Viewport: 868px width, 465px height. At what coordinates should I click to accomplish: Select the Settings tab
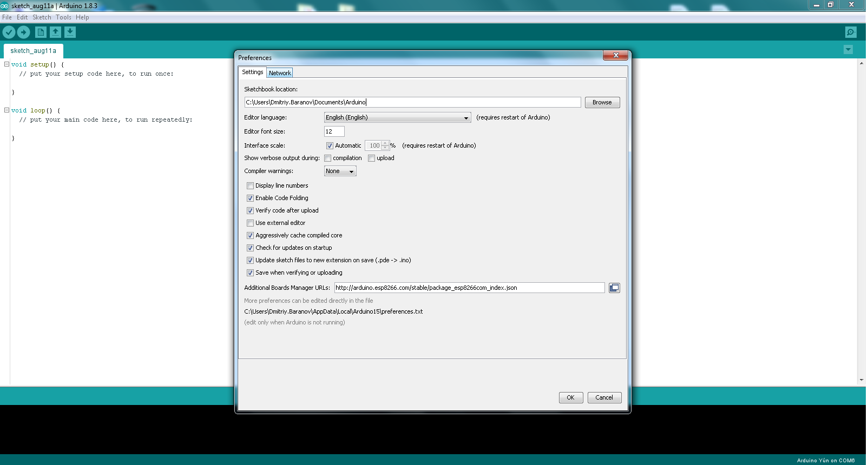(x=253, y=72)
